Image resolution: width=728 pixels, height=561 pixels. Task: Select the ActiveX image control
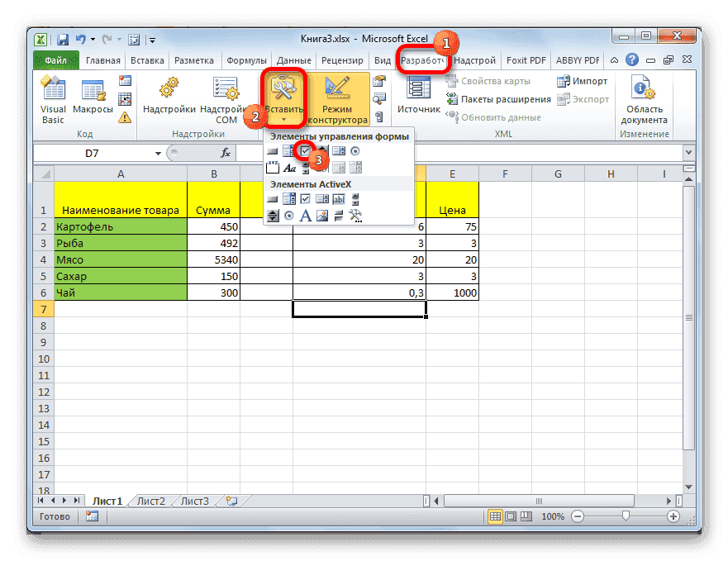[x=323, y=216]
